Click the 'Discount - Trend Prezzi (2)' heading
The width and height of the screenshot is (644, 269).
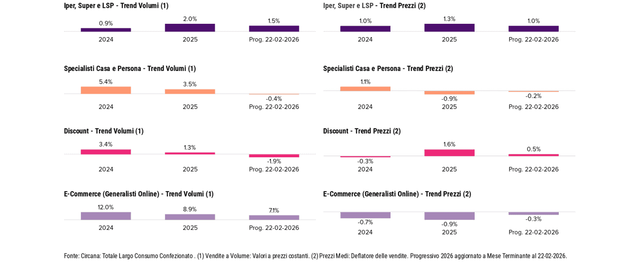pos(362,131)
